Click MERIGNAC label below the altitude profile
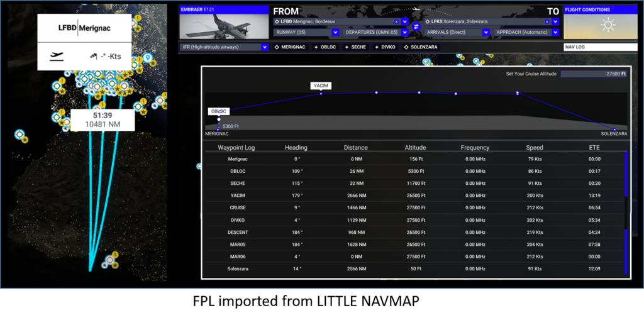Screen dimensions: 644x320 pos(217,134)
